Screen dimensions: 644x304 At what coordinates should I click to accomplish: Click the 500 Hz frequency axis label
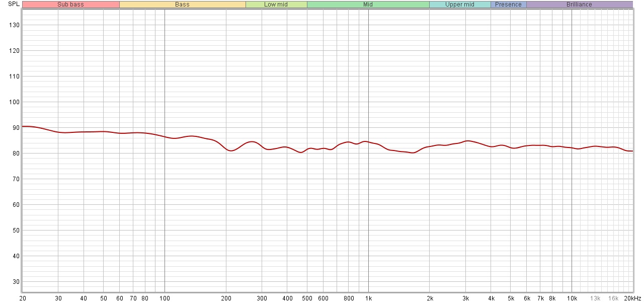pyautogui.click(x=307, y=298)
